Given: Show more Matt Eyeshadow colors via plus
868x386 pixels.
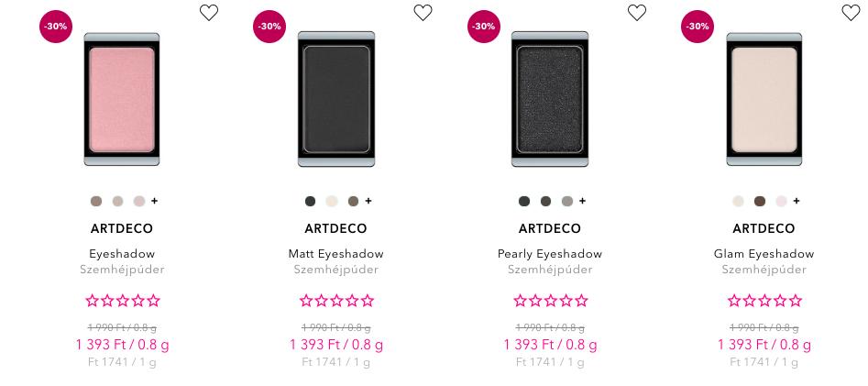Looking at the screenshot, I should (368, 201).
